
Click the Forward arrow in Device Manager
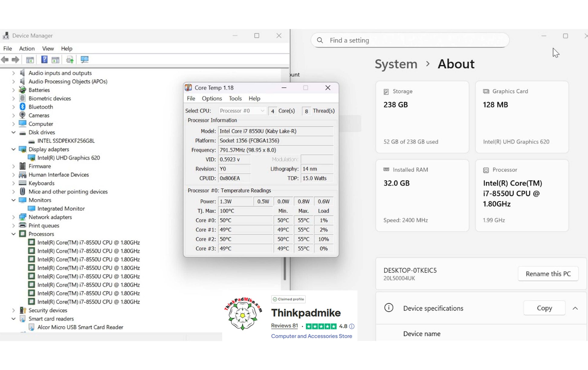[x=15, y=60]
